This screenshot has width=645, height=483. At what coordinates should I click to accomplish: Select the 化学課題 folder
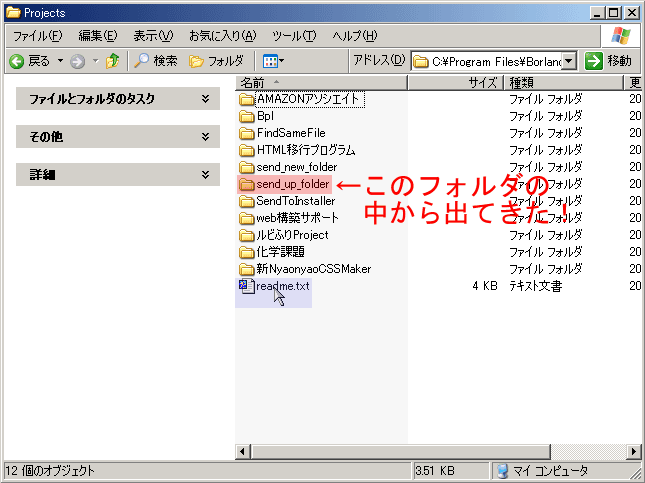pos(280,252)
